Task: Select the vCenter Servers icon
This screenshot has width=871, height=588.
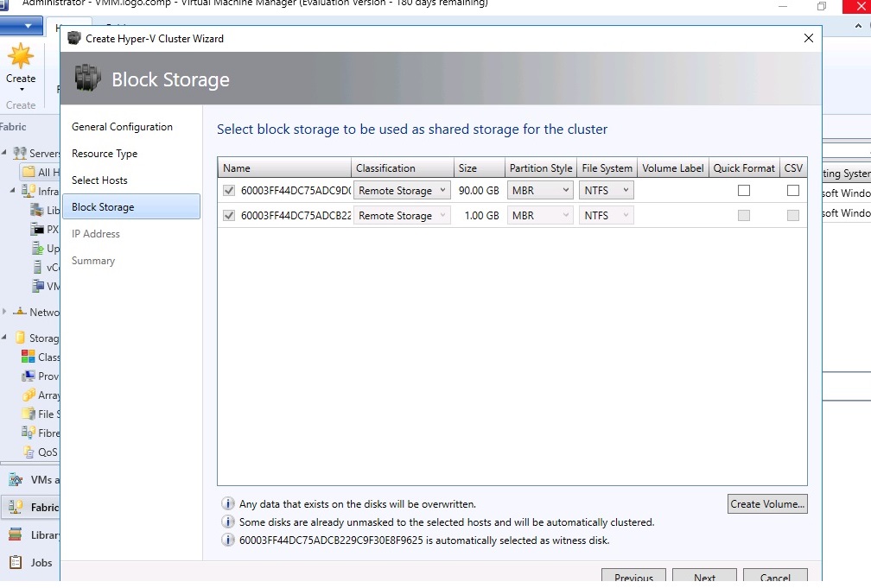Action: (x=37, y=267)
